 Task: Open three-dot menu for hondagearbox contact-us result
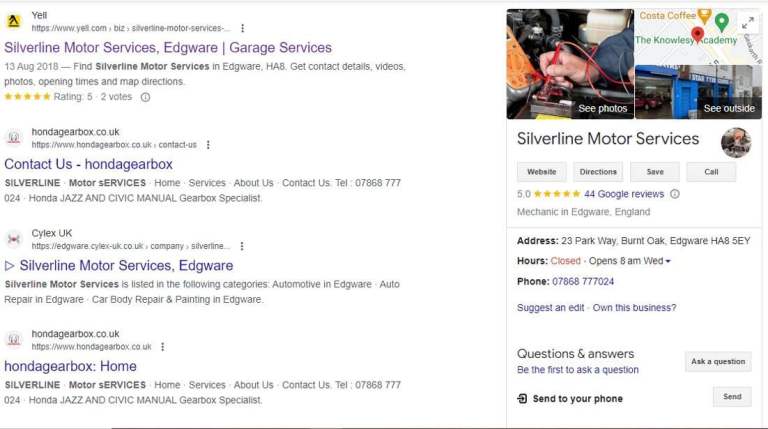208,145
